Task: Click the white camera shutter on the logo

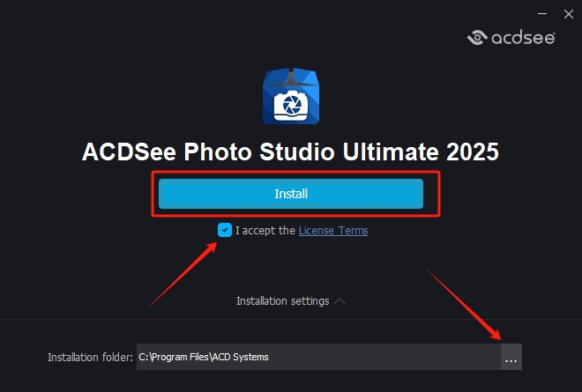Action: (290, 105)
